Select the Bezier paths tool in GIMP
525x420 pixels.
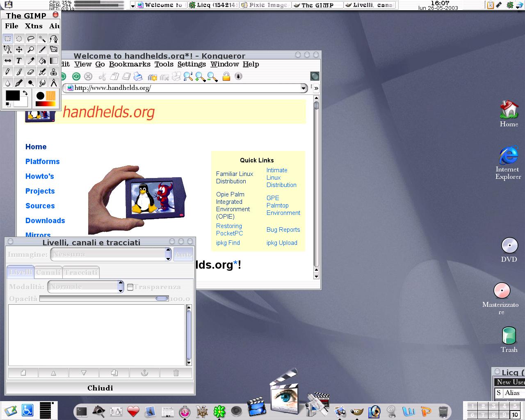pos(54,39)
